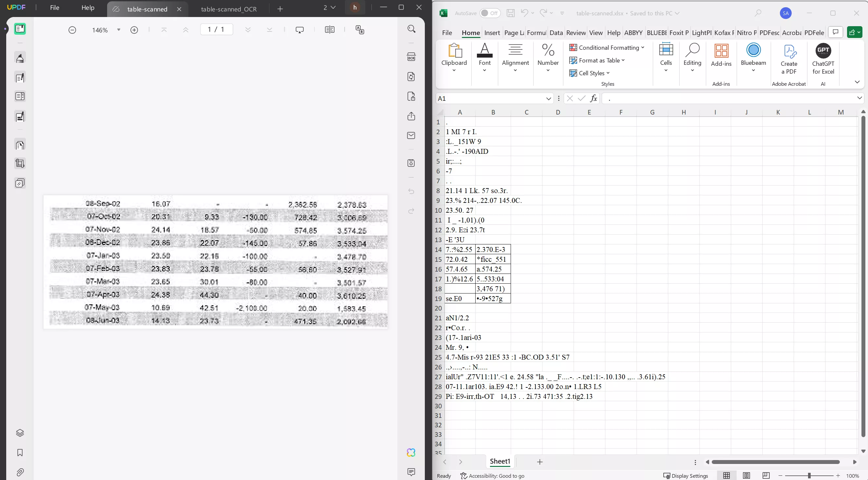Open the bookmark panel icon
This screenshot has height=480, width=868.
click(20, 453)
